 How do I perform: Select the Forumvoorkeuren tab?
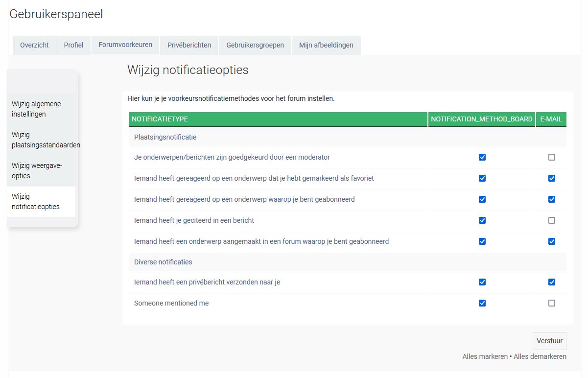pos(125,45)
